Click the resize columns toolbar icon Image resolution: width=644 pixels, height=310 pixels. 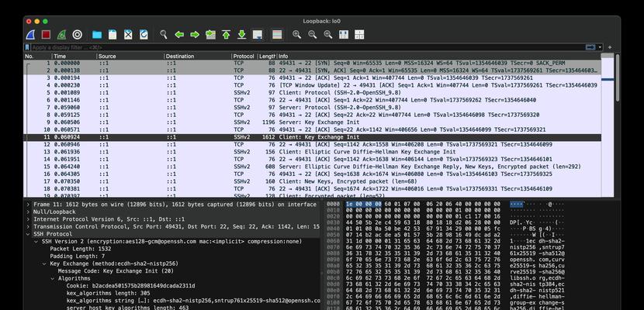pyautogui.click(x=344, y=35)
